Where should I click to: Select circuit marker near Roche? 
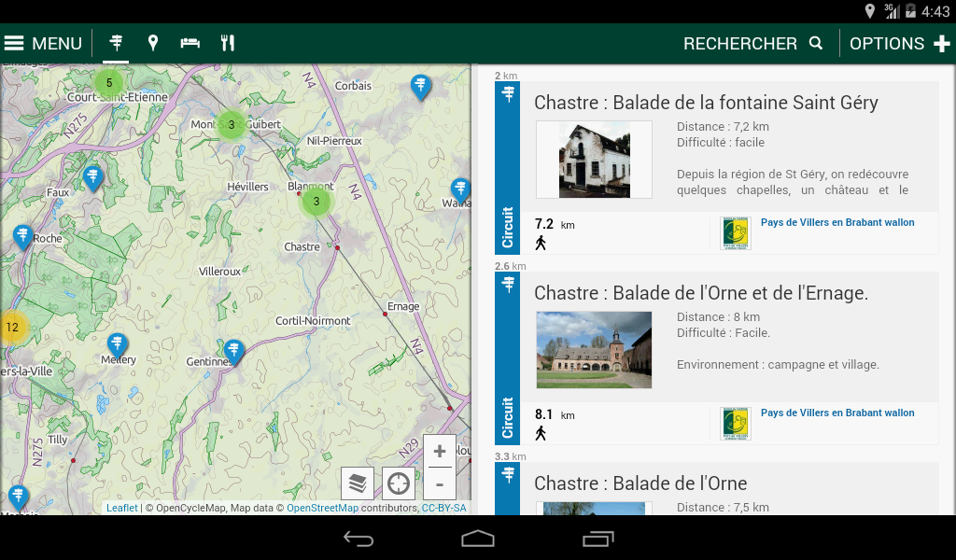click(22, 236)
